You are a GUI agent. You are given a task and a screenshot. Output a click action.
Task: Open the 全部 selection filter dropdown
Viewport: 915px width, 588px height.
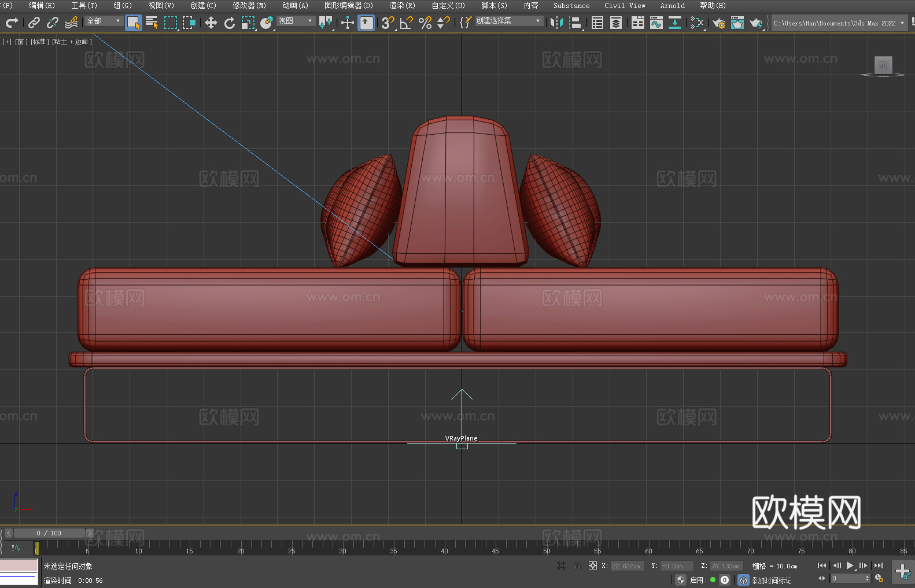coord(104,21)
